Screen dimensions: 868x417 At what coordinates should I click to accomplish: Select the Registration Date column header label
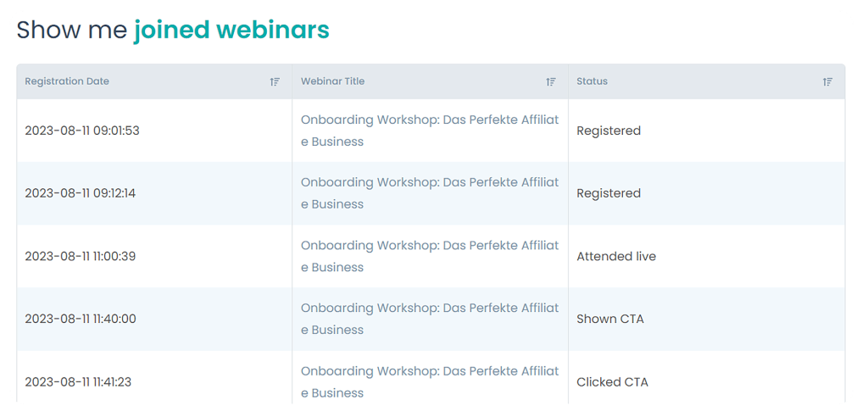point(67,81)
